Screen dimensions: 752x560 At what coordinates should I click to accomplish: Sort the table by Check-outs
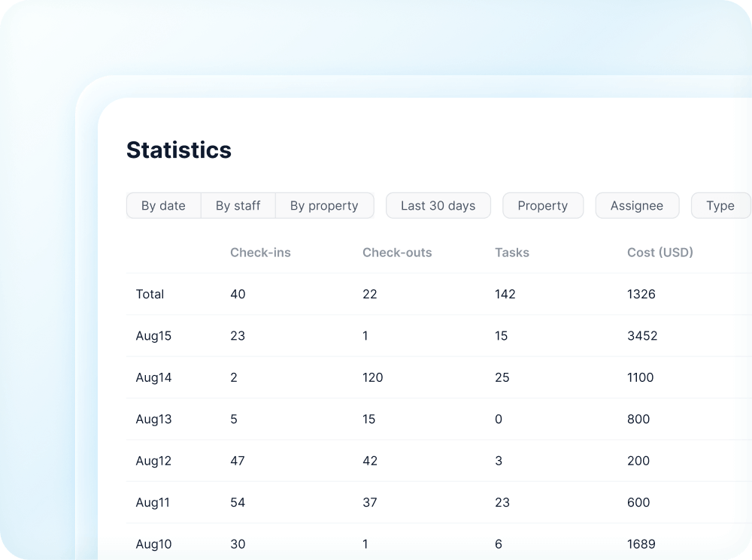[x=397, y=253]
